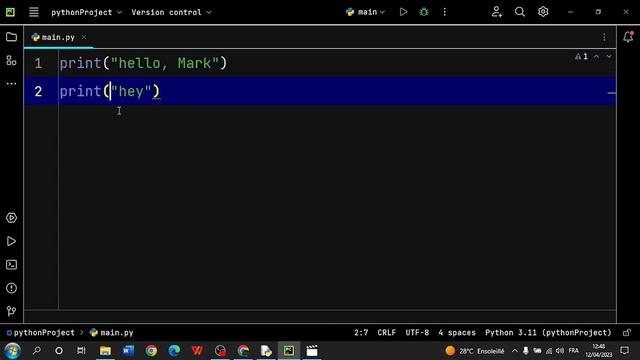The height and width of the screenshot is (360, 640).
Task: Open the taskbar volume control
Action: 560,351
